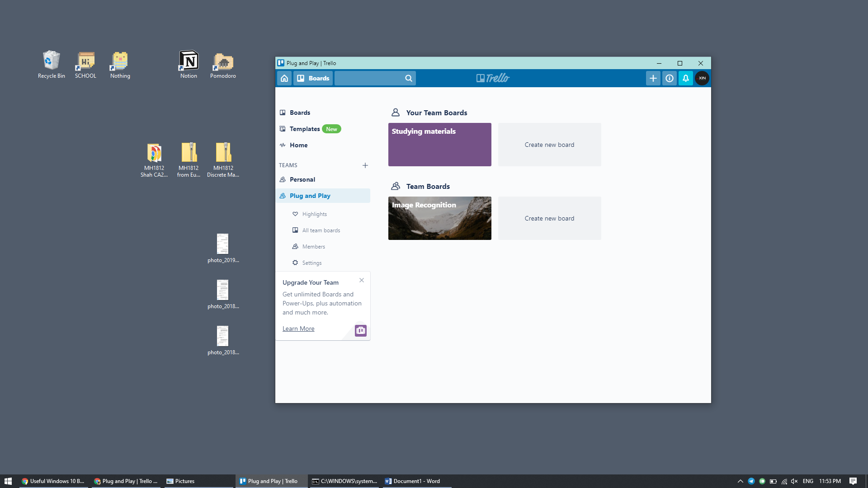Image resolution: width=868 pixels, height=488 pixels.
Task: Open Members for Plug and Play team
Action: point(313,246)
